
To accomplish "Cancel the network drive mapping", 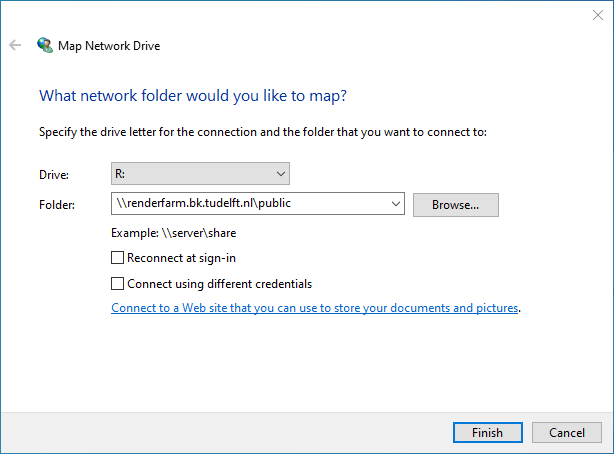I will coord(567,432).
